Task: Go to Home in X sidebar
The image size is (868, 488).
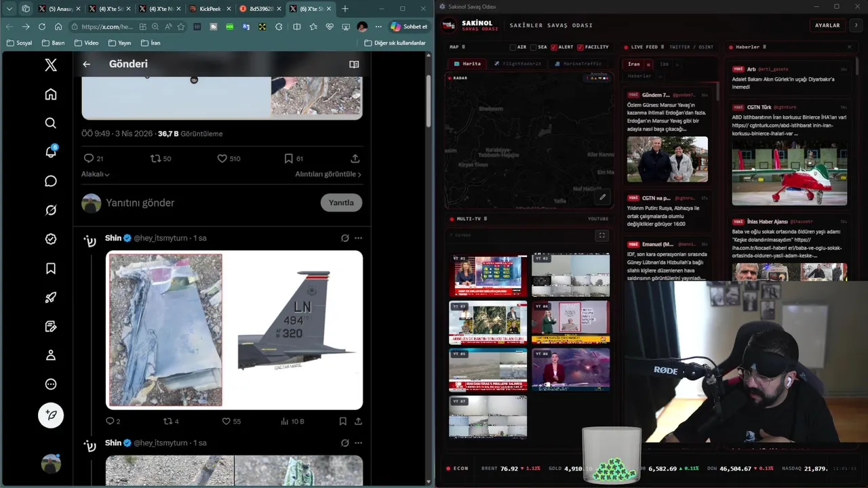Action: pyautogui.click(x=51, y=94)
